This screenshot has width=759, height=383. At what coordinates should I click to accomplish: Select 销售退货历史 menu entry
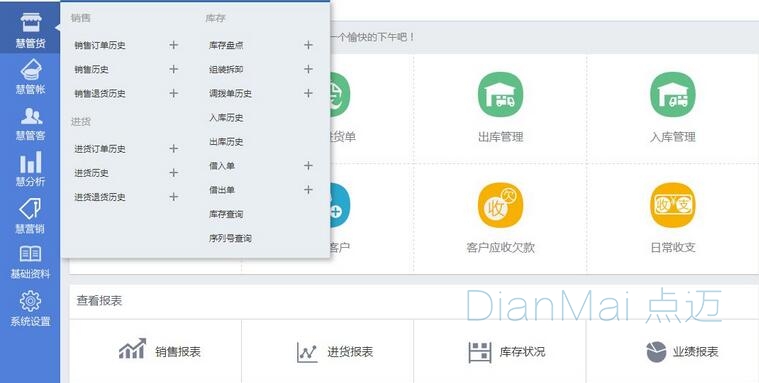[100, 93]
